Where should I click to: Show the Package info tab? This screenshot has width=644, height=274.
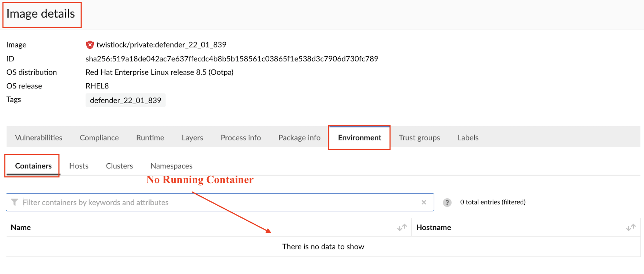(x=299, y=138)
